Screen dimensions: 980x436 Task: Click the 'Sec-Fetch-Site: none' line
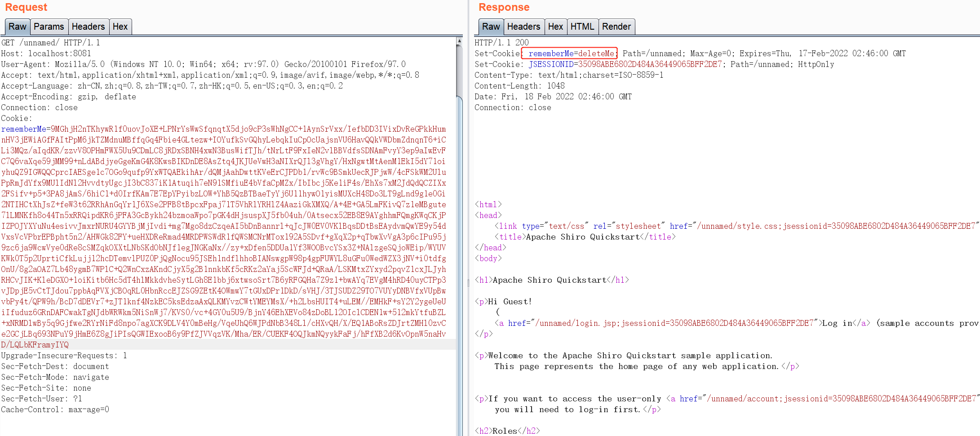point(46,388)
